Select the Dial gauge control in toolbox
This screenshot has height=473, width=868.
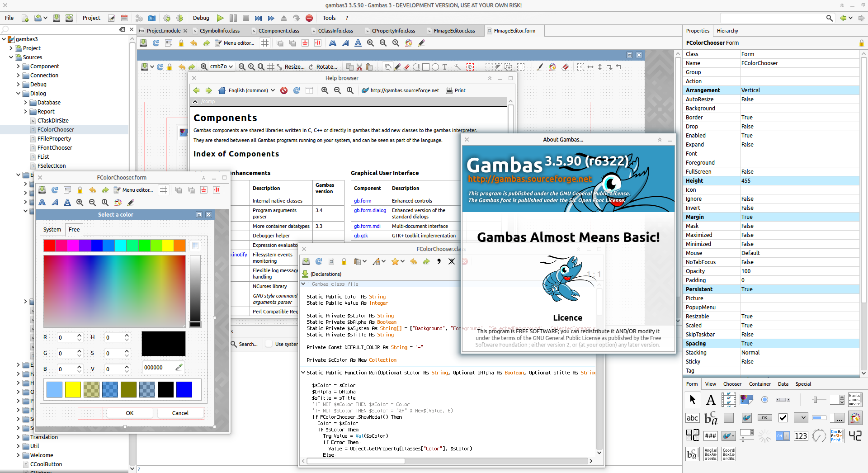click(819, 436)
